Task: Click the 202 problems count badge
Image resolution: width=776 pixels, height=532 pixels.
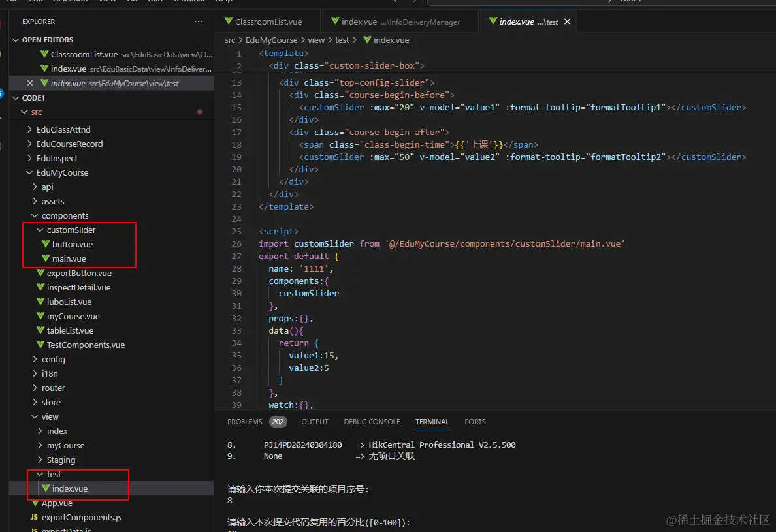Action: click(278, 422)
